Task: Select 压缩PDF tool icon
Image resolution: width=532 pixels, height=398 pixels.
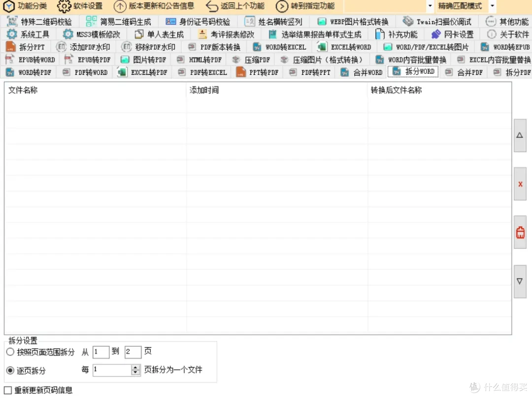Action: coord(236,60)
